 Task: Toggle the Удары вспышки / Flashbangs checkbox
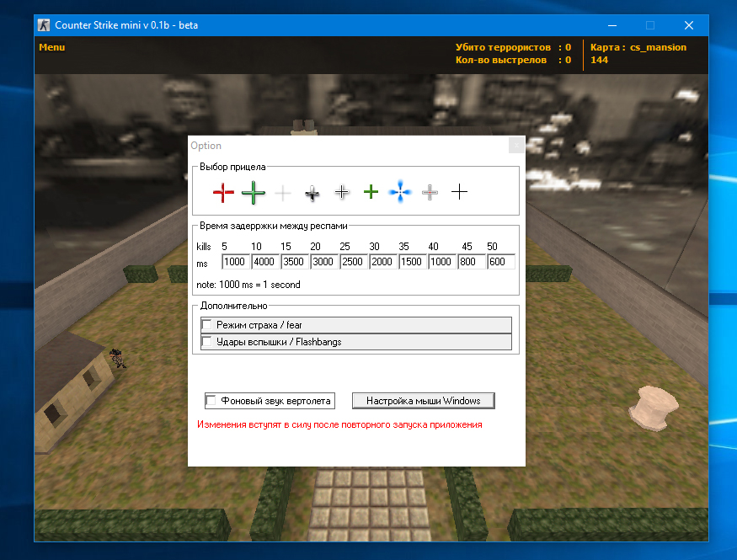pyautogui.click(x=207, y=342)
